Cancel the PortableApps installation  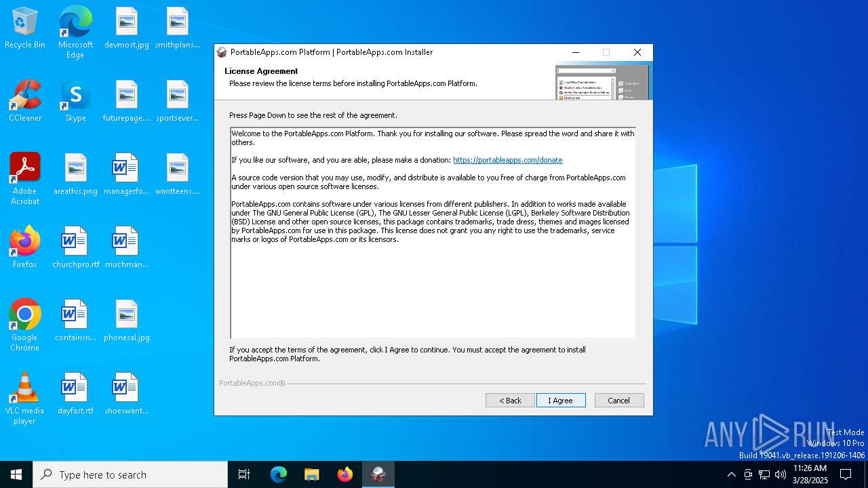point(619,401)
